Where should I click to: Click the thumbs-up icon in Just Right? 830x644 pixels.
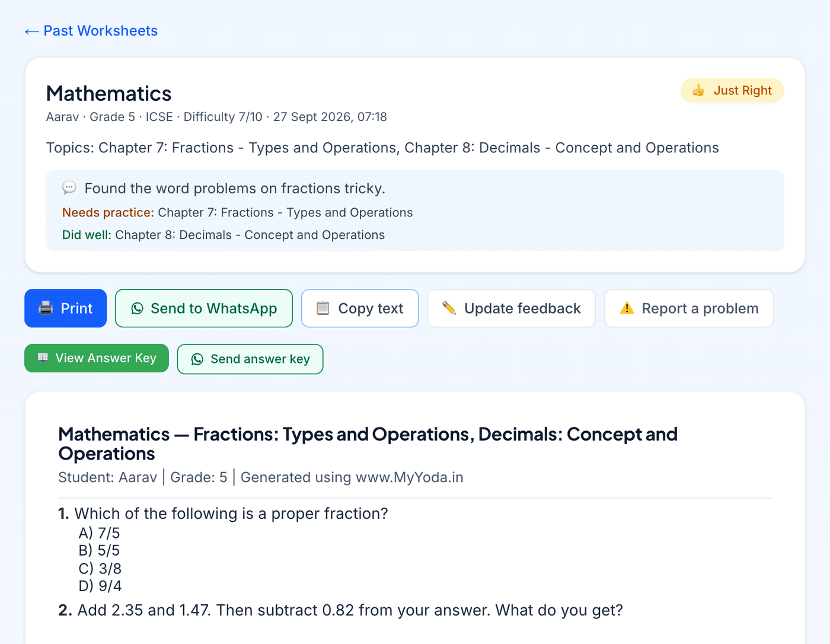(x=698, y=91)
